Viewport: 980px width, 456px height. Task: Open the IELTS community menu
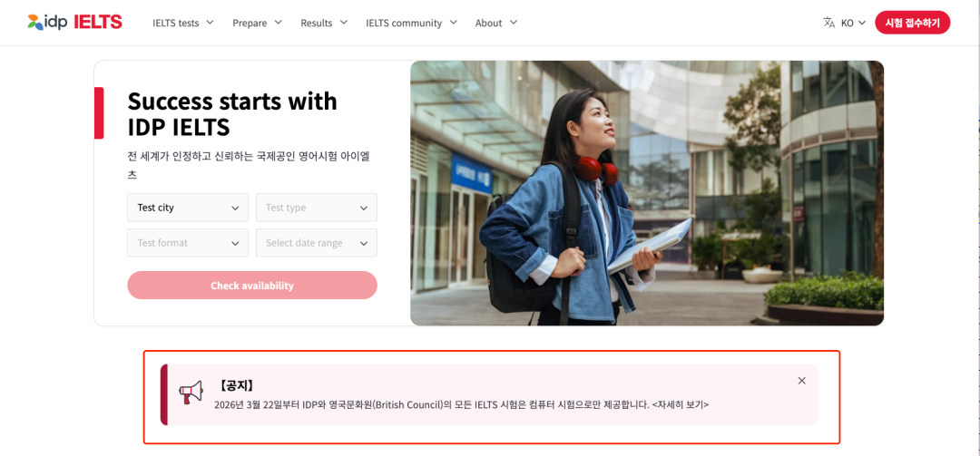pos(404,23)
